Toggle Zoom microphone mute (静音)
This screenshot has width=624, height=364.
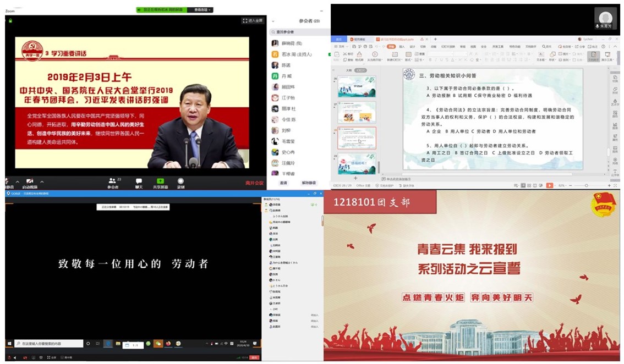(x=9, y=182)
